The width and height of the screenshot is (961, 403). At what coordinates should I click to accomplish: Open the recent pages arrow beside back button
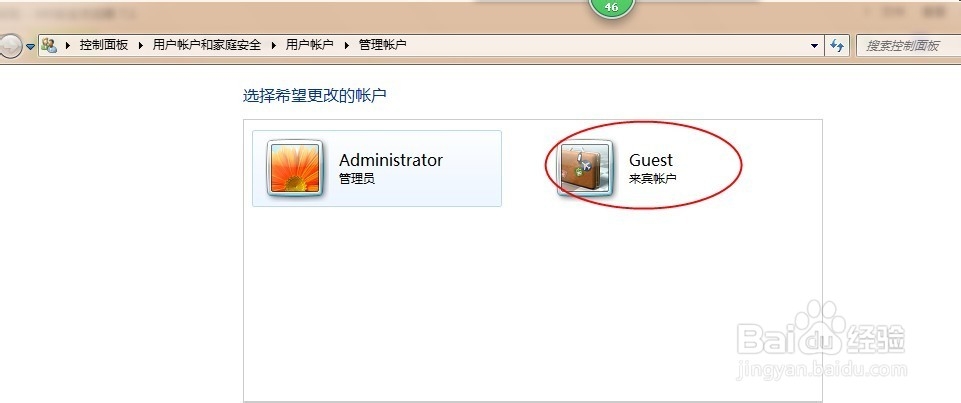(x=30, y=47)
